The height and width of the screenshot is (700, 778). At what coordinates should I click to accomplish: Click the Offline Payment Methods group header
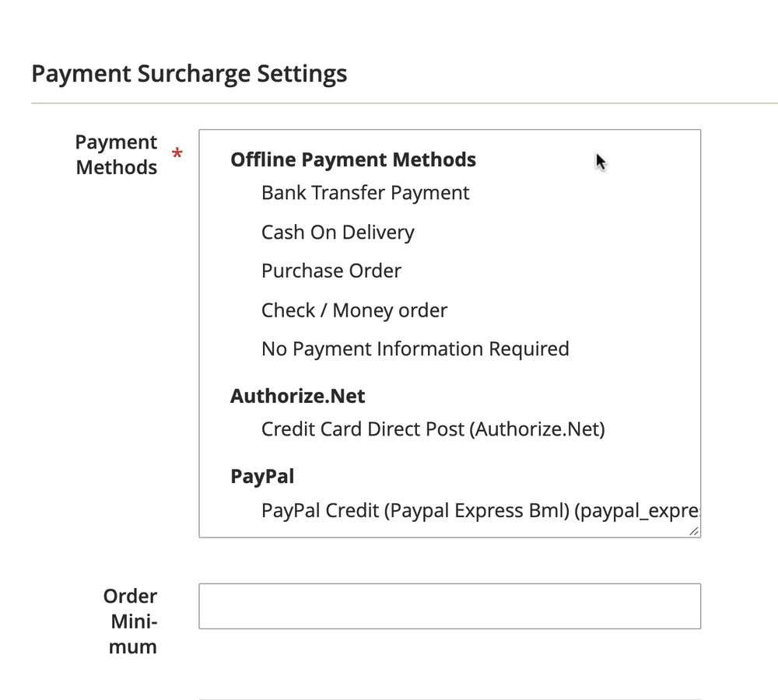pyautogui.click(x=352, y=160)
